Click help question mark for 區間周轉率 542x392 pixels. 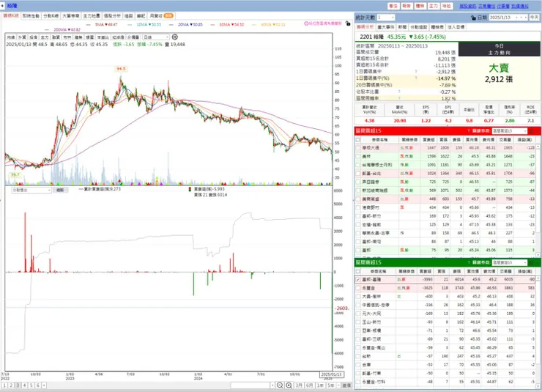click(399, 98)
